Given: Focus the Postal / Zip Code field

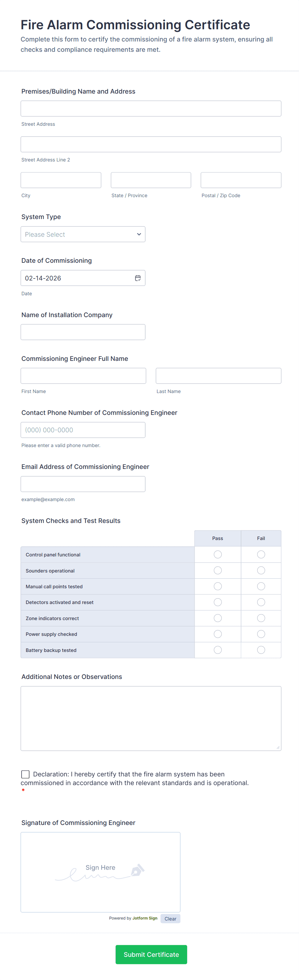Looking at the screenshot, I should tap(241, 180).
